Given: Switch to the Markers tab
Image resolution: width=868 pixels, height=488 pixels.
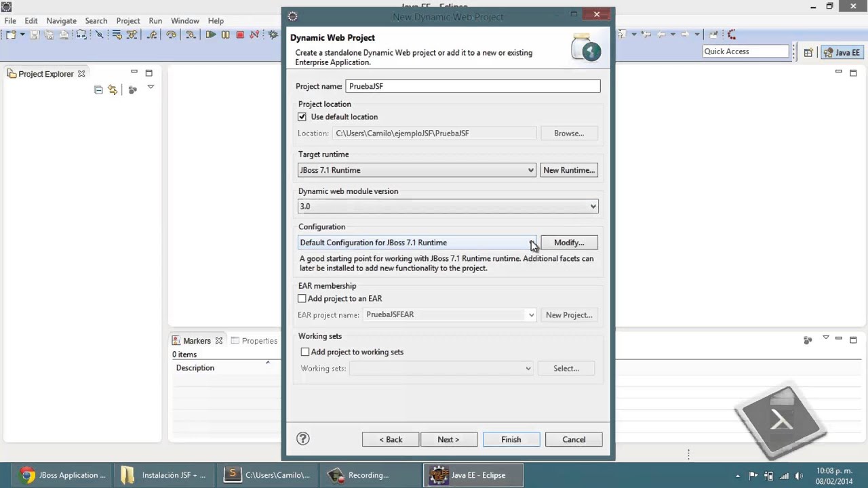Looking at the screenshot, I should click(x=197, y=341).
